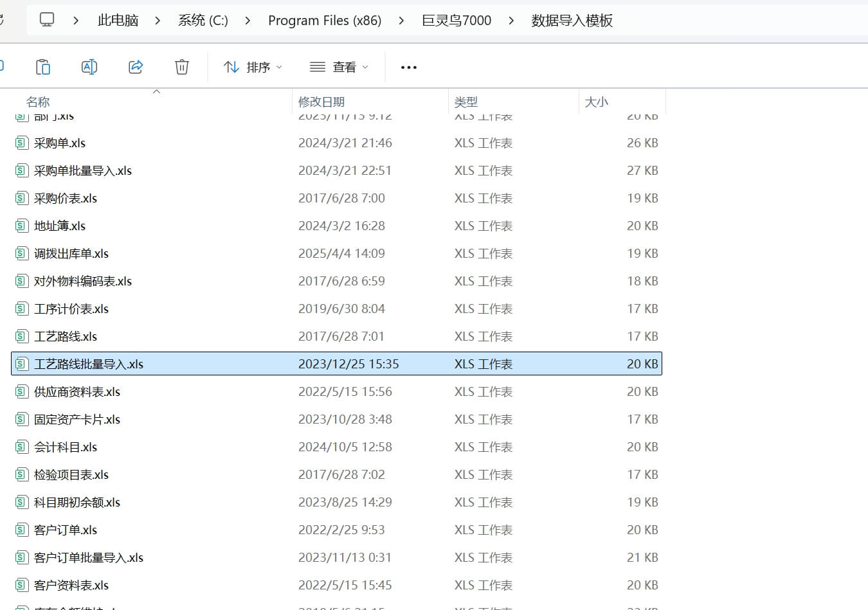Sort by 类型 column header
The image size is (868, 610).
point(466,102)
